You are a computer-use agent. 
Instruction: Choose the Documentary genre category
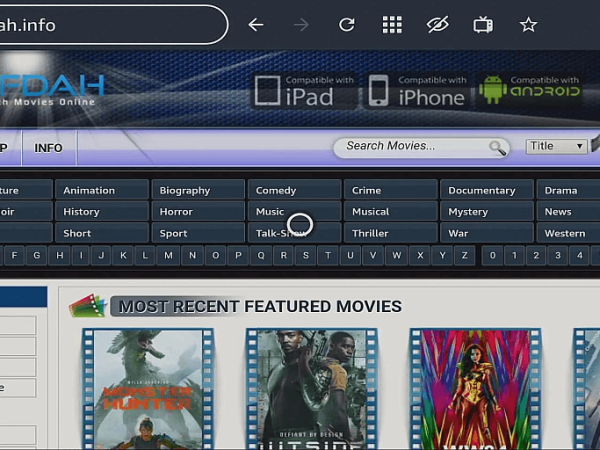(486, 190)
